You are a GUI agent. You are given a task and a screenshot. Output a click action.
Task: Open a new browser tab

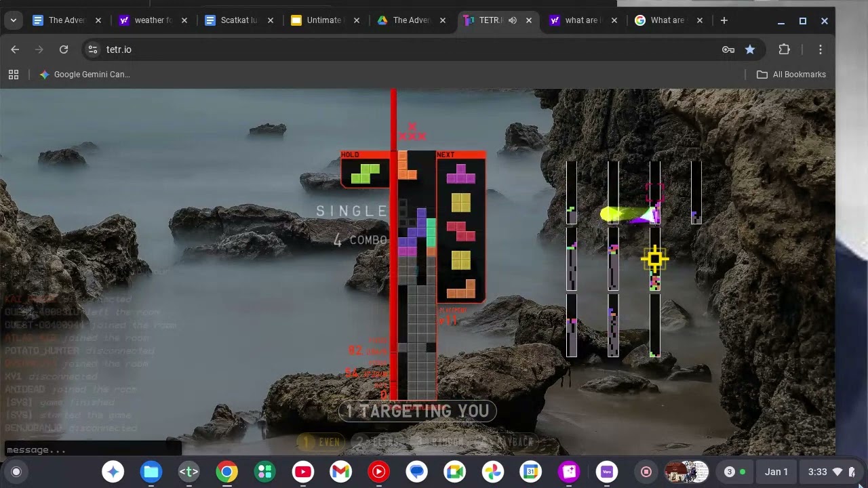(x=724, y=20)
